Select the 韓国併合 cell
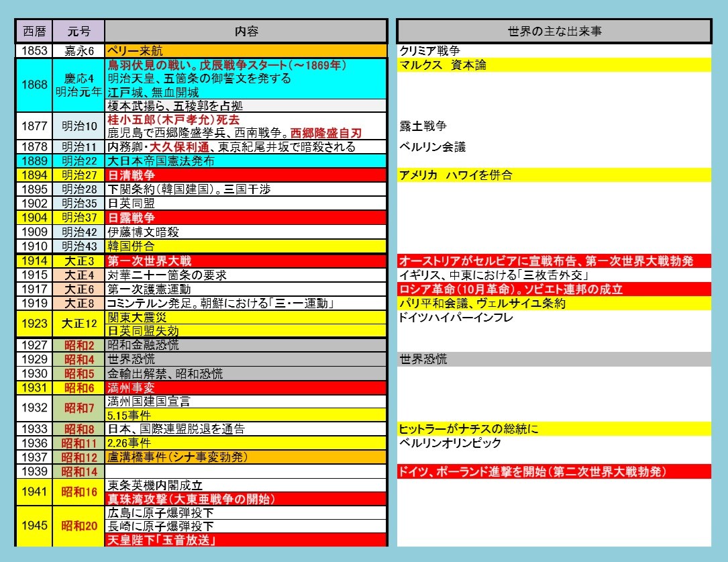728x562 pixels. pyautogui.click(x=246, y=246)
